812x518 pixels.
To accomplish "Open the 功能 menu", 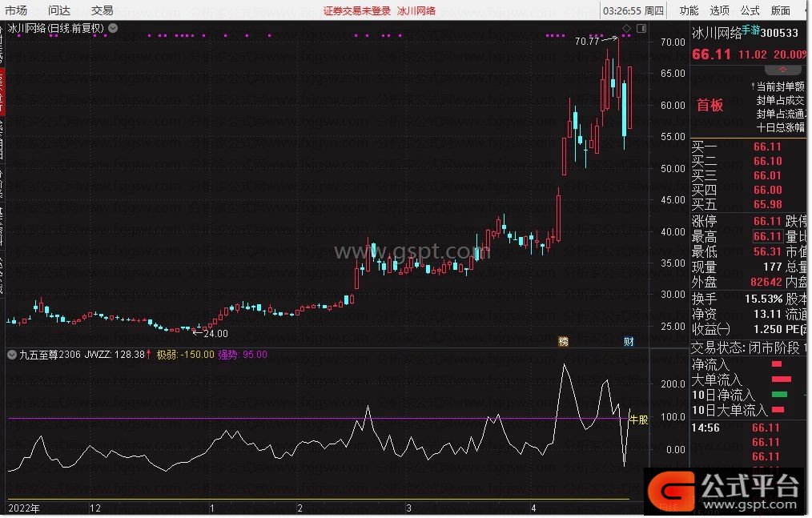I will pos(689,10).
